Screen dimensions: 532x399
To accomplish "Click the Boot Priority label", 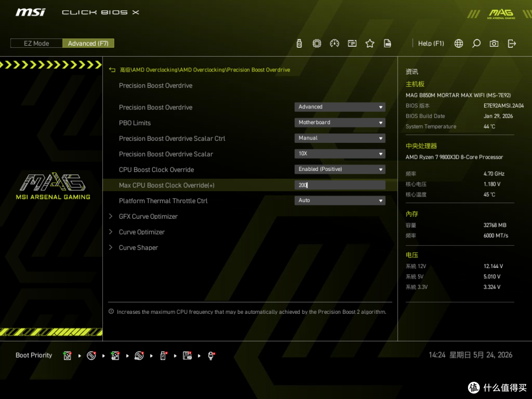I will tap(34, 355).
